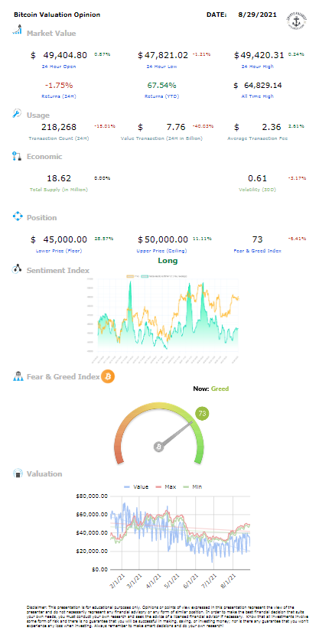This screenshot has width=332, height=644.
Task: Toggle the Min series in Valuation legend
Action: pos(193,486)
